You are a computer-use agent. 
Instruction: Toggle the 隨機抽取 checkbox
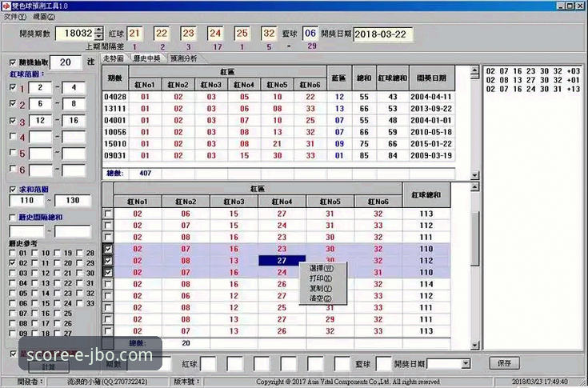pyautogui.click(x=13, y=62)
